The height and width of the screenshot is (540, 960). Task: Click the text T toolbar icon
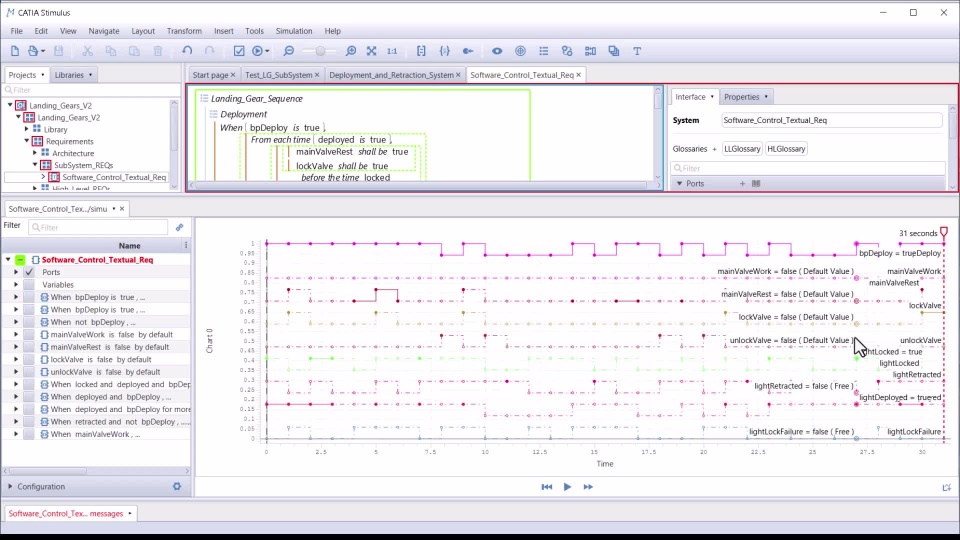(x=637, y=51)
